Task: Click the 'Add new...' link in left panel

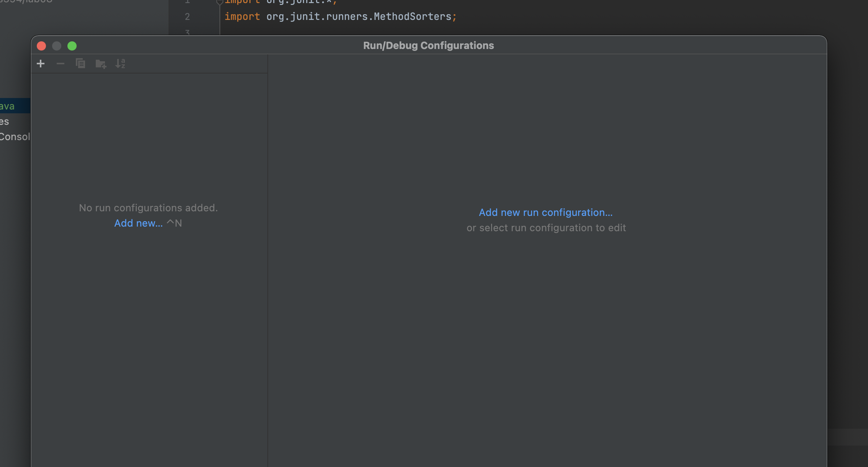Action: (138, 223)
